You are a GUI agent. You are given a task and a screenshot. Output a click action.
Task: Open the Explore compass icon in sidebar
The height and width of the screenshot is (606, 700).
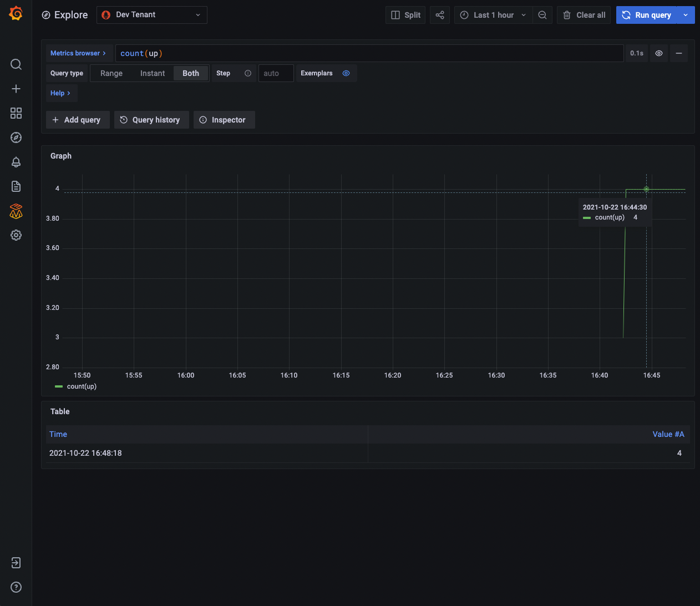16,138
